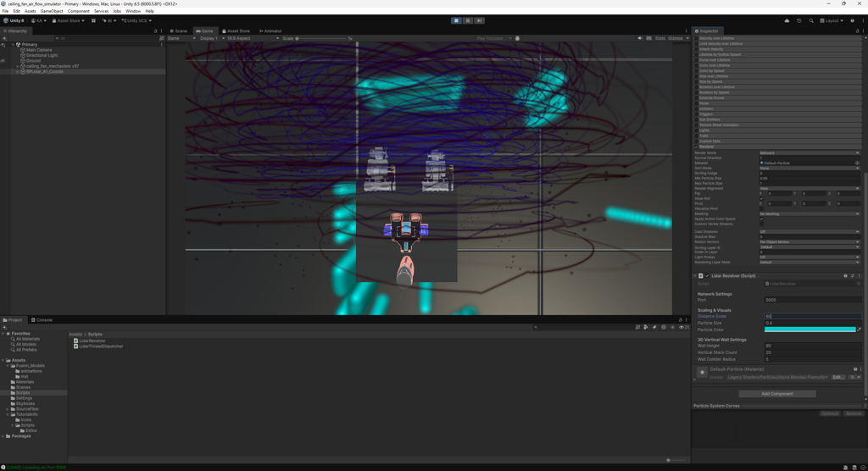Switch to the Scene tab
Image resolution: width=868 pixels, height=471 pixels.
(178, 31)
